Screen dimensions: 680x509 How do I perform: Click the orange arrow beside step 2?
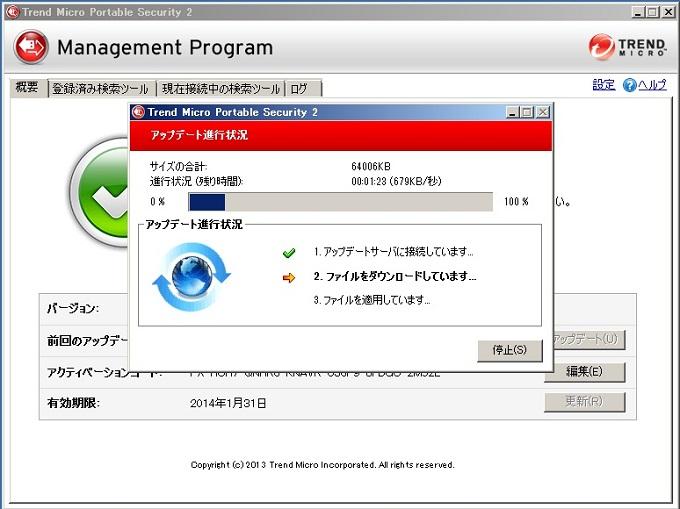point(289,277)
